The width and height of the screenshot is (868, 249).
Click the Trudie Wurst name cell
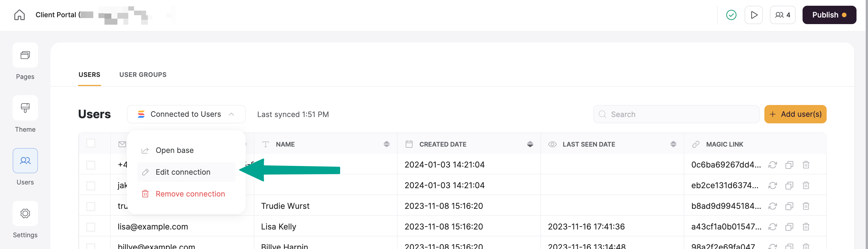325,206
